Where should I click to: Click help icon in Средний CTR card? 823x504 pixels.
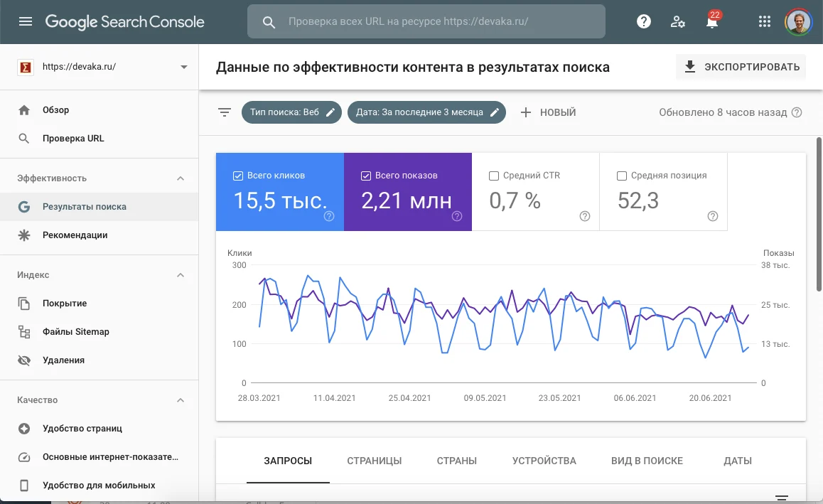click(585, 216)
